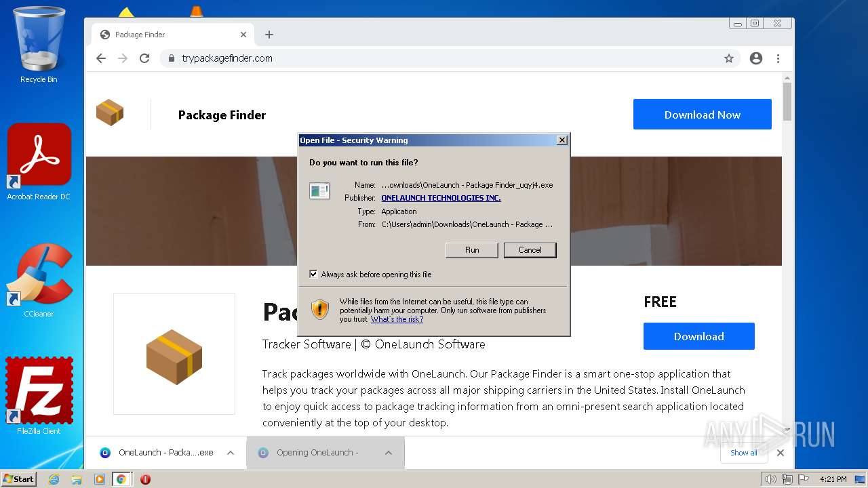
Task: Open File Explorer from the taskbar
Action: (x=77, y=479)
